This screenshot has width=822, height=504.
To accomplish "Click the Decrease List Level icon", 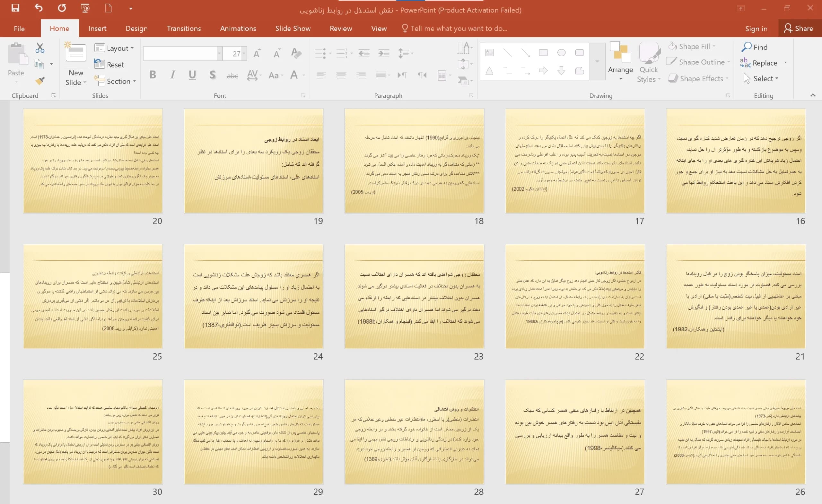I will click(x=363, y=53).
